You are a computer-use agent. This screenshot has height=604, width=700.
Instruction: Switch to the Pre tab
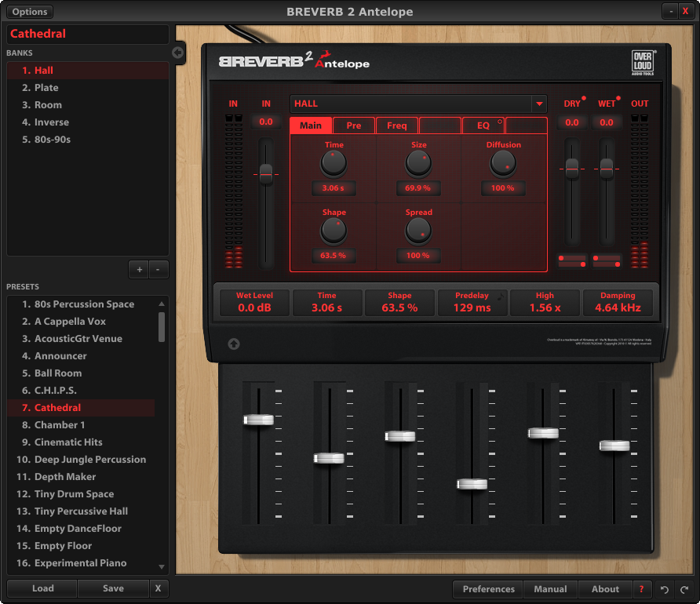(x=354, y=126)
